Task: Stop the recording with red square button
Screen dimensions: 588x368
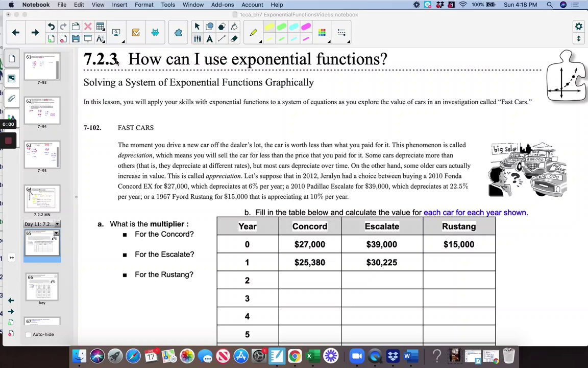Action: [8, 141]
